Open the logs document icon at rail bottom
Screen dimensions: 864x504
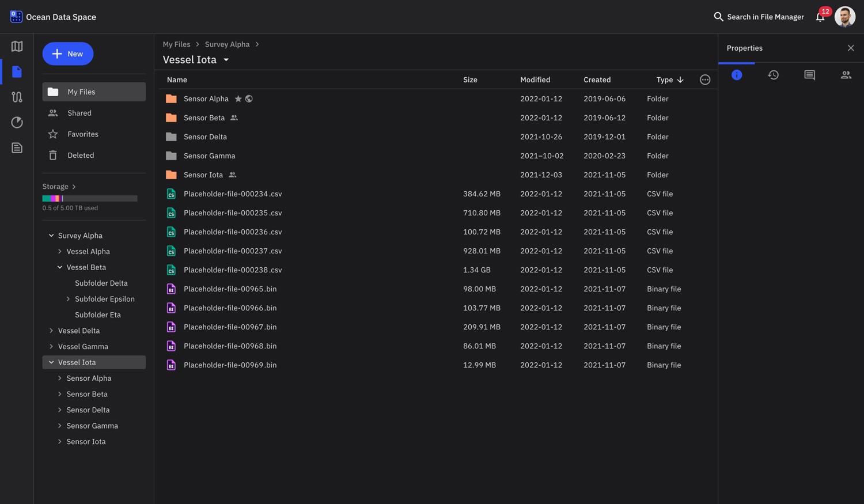[17, 147]
